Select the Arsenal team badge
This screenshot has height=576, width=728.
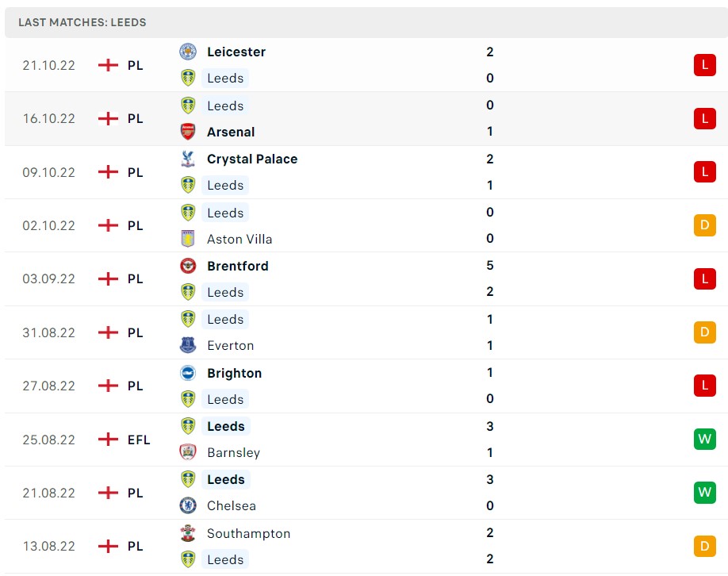tap(188, 132)
